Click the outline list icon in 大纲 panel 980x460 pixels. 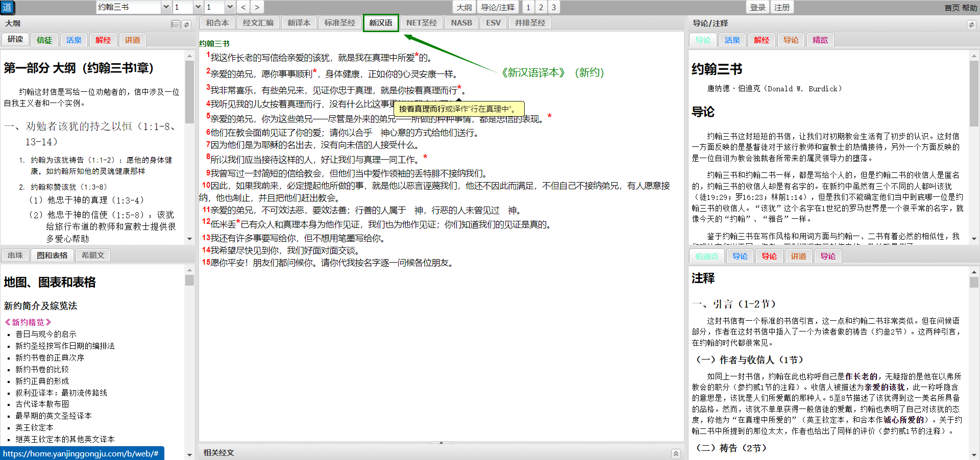click(x=176, y=24)
